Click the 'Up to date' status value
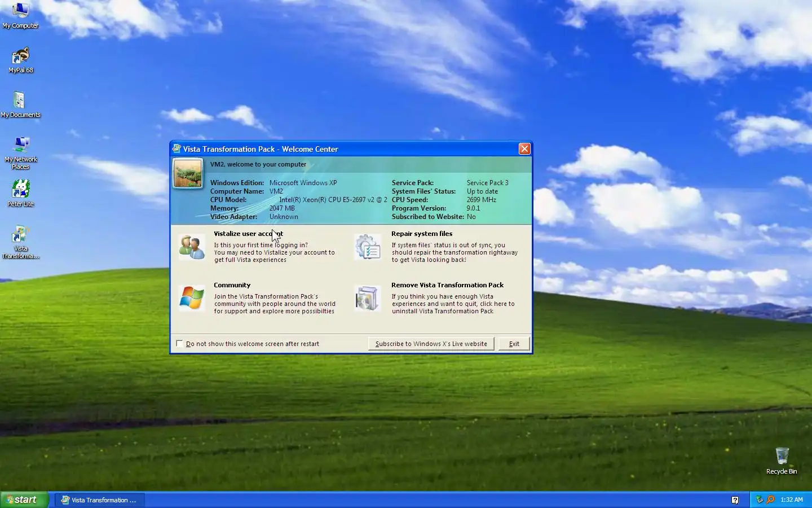Viewport: 812px width, 508px height. point(482,191)
